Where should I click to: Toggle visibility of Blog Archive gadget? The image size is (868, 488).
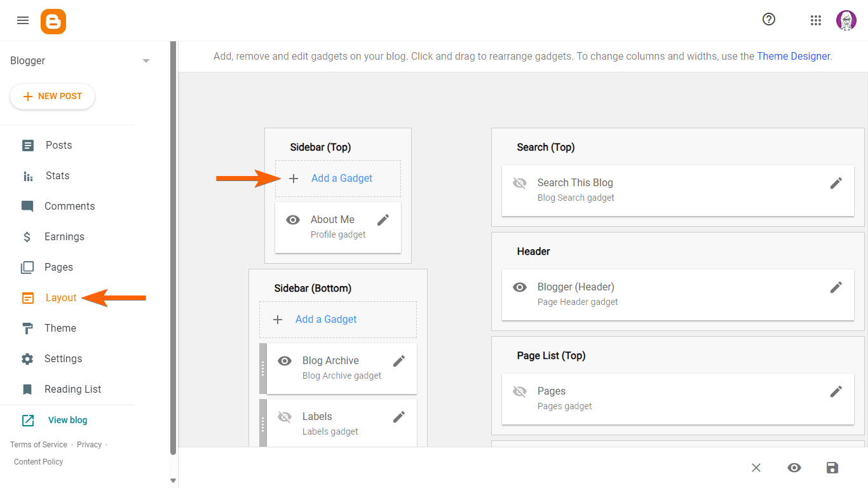(x=285, y=361)
